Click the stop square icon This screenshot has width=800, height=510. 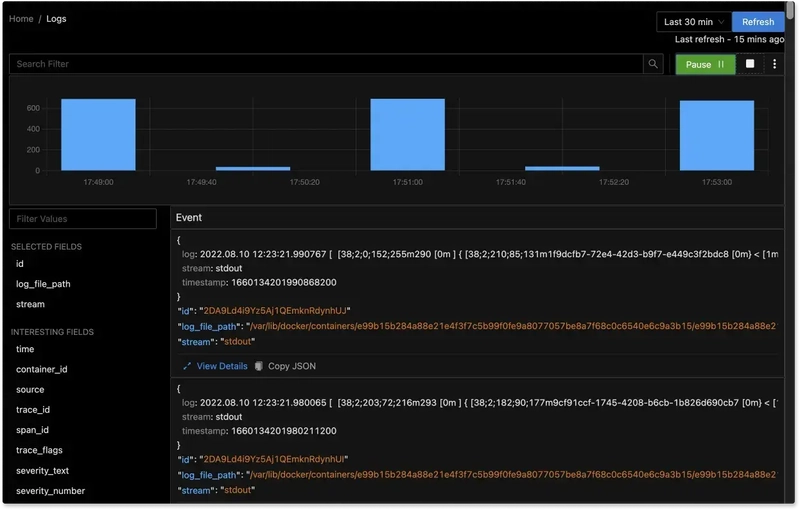coord(749,64)
